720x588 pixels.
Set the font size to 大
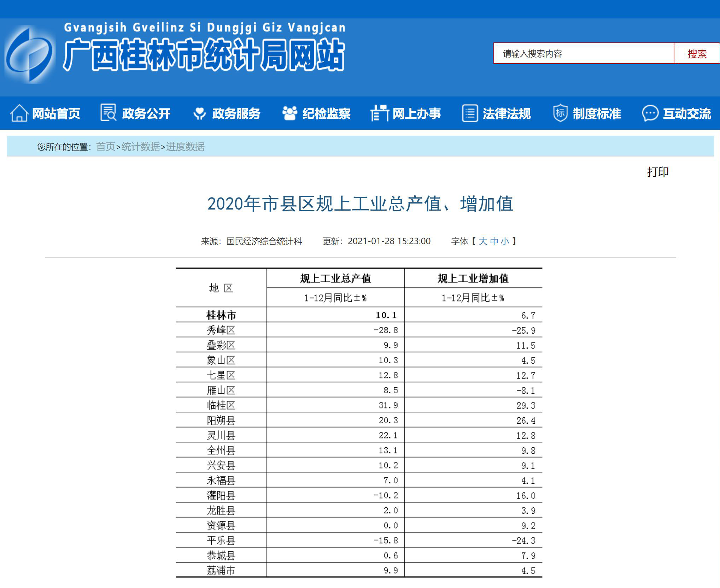(x=482, y=241)
